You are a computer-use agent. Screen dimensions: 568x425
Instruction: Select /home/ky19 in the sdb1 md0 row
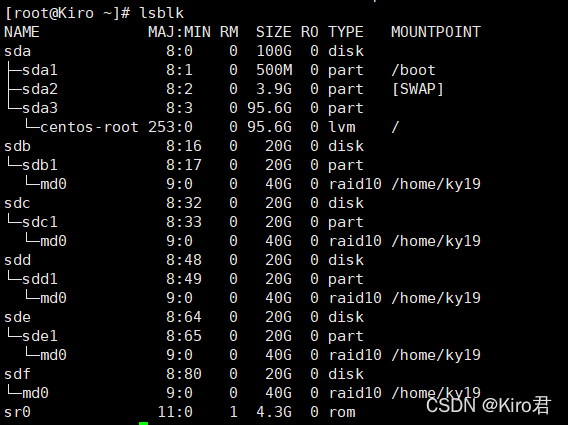436,184
